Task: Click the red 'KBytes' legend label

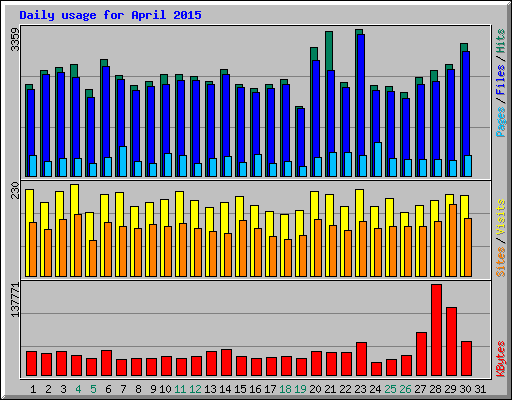Action: coord(500,359)
